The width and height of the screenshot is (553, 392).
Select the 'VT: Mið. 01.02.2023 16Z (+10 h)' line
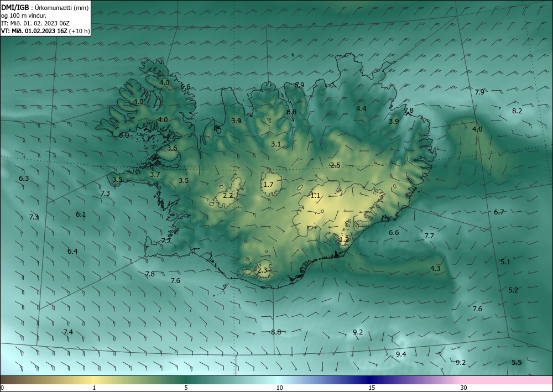point(45,31)
